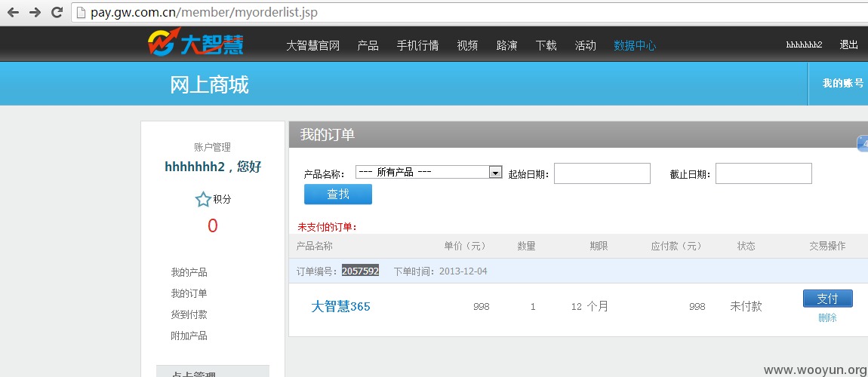Open 我的产品 in the sidebar
Viewport: 868px width, 377px height.
[189, 272]
